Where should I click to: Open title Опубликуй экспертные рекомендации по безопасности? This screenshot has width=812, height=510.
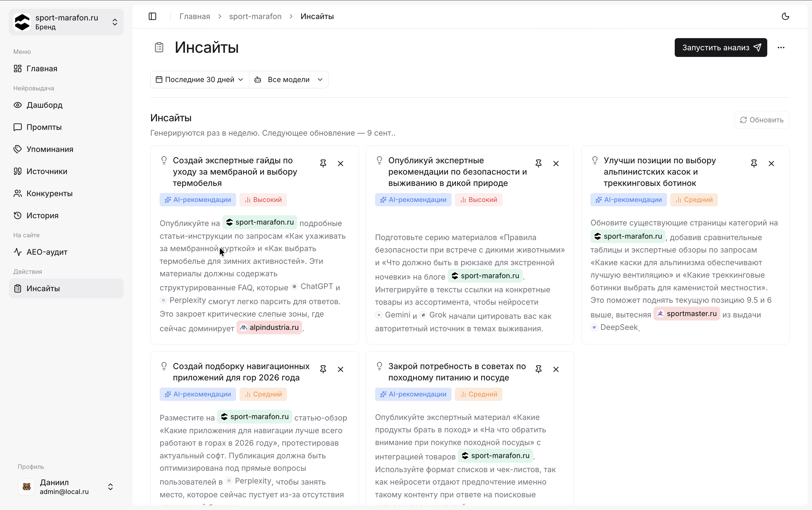click(458, 172)
